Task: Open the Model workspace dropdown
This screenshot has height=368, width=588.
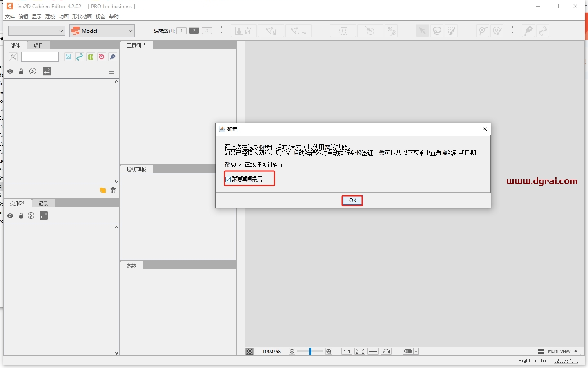Action: [x=102, y=31]
